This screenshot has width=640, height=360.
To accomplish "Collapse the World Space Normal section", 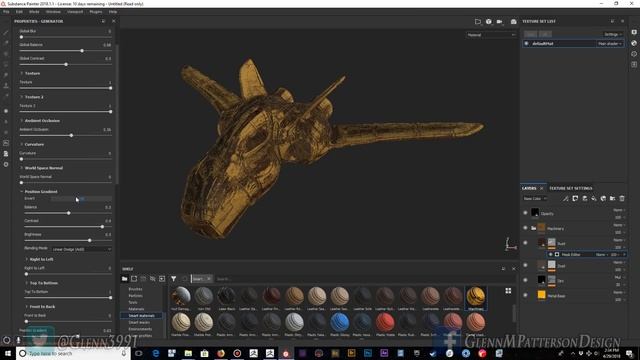I will click(22, 168).
